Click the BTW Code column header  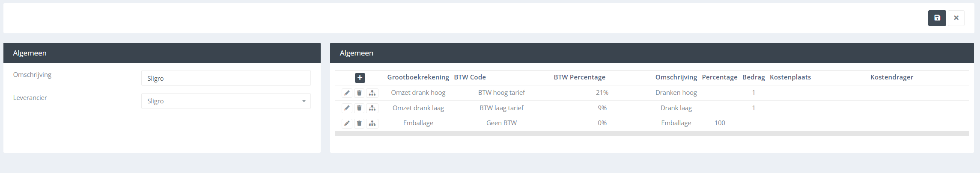[470, 77]
